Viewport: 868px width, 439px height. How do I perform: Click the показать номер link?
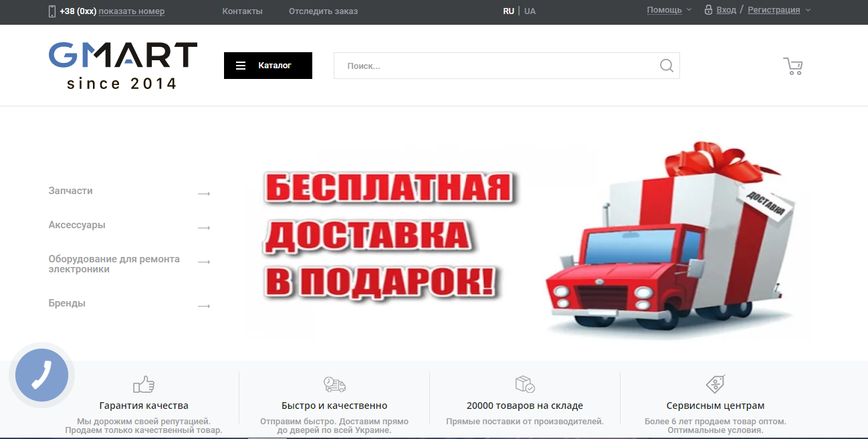coord(132,11)
